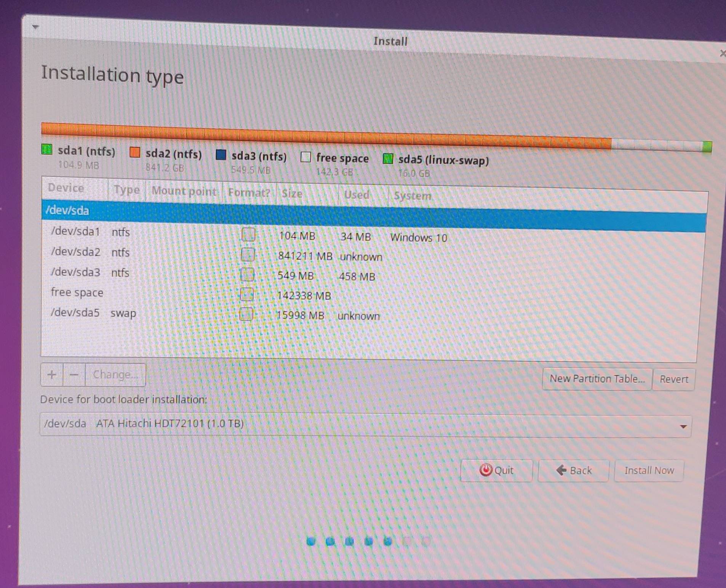Click the remove partition minus button
Image resolution: width=726 pixels, height=588 pixels.
[74, 375]
